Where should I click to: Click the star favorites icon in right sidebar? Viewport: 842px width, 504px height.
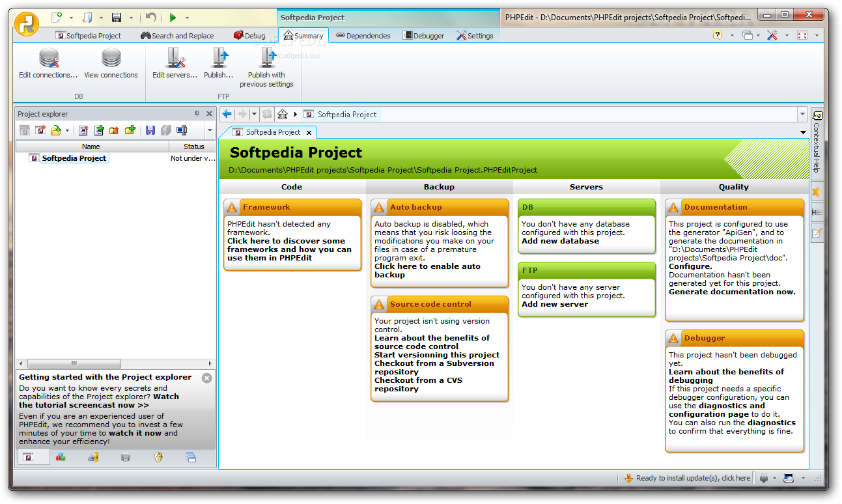817,192
